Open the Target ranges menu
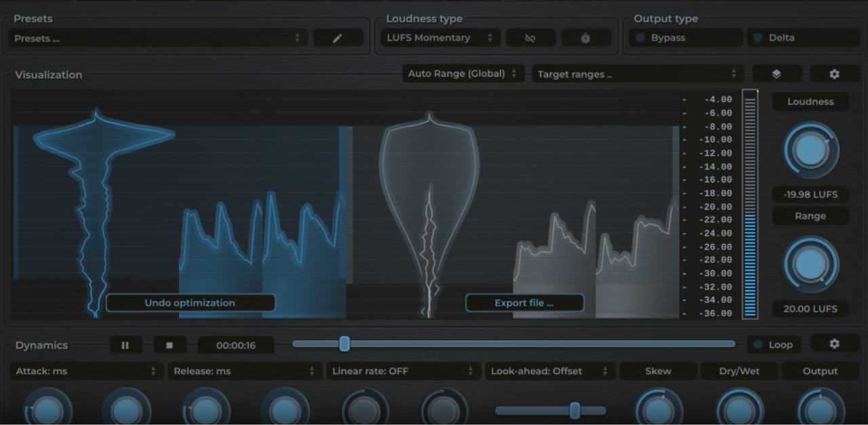Viewport: 868px width, 425px height. click(637, 75)
